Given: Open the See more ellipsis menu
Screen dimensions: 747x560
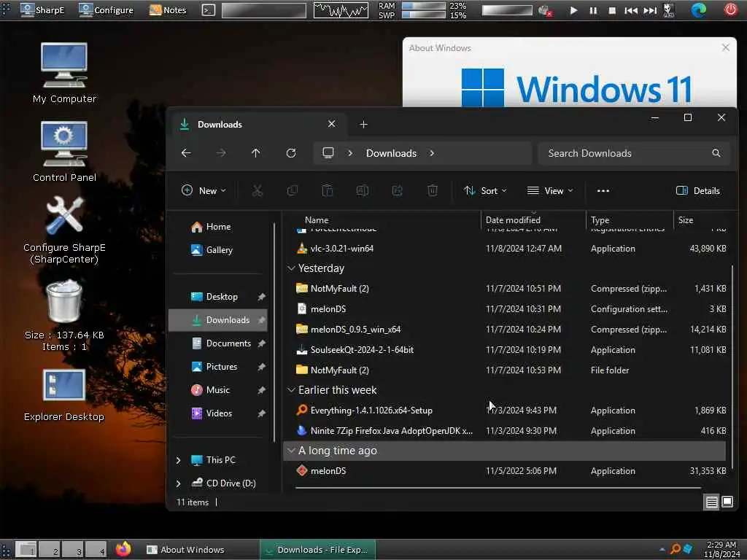Looking at the screenshot, I should [x=603, y=190].
